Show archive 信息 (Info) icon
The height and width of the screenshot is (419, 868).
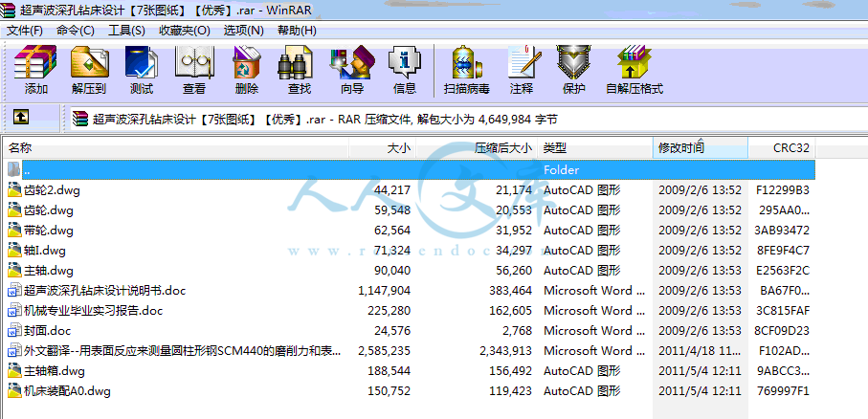pos(404,62)
